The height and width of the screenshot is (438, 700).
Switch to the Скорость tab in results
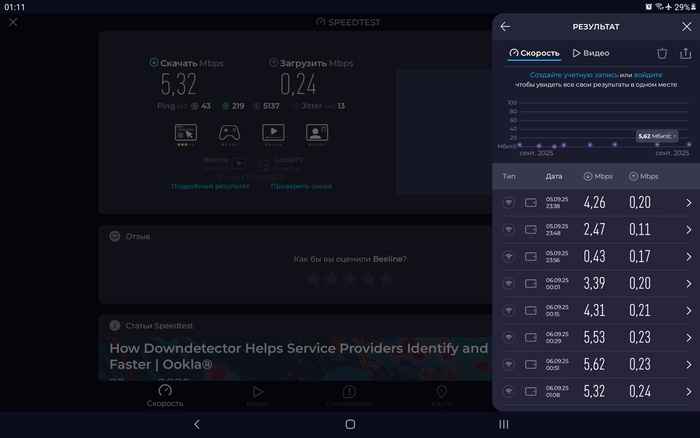pos(534,53)
